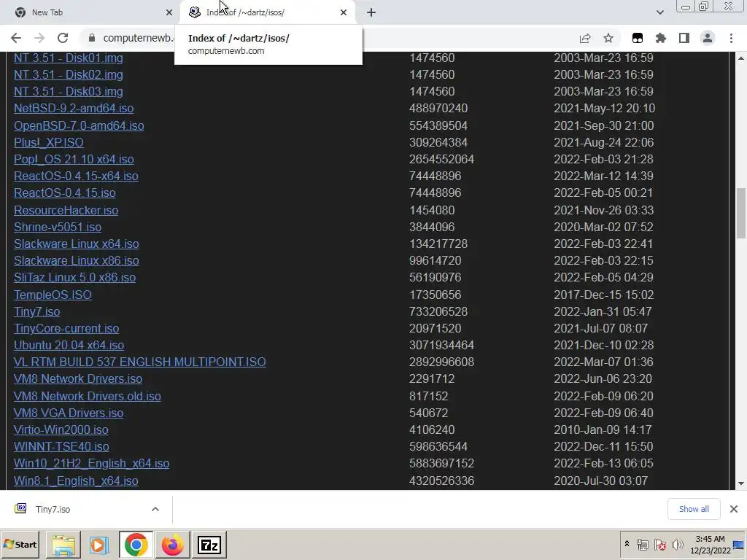This screenshot has height=560, width=747.
Task: Launch the media player taskbar icon
Action: coord(99,545)
